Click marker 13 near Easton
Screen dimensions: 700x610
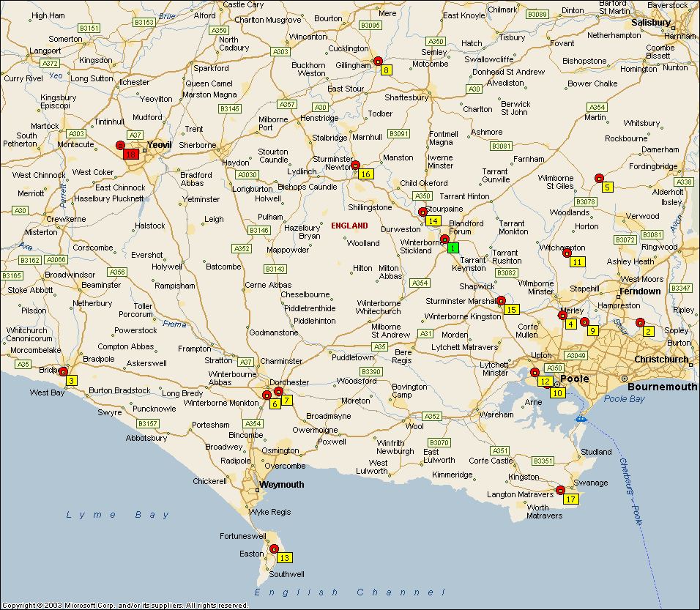(284, 558)
